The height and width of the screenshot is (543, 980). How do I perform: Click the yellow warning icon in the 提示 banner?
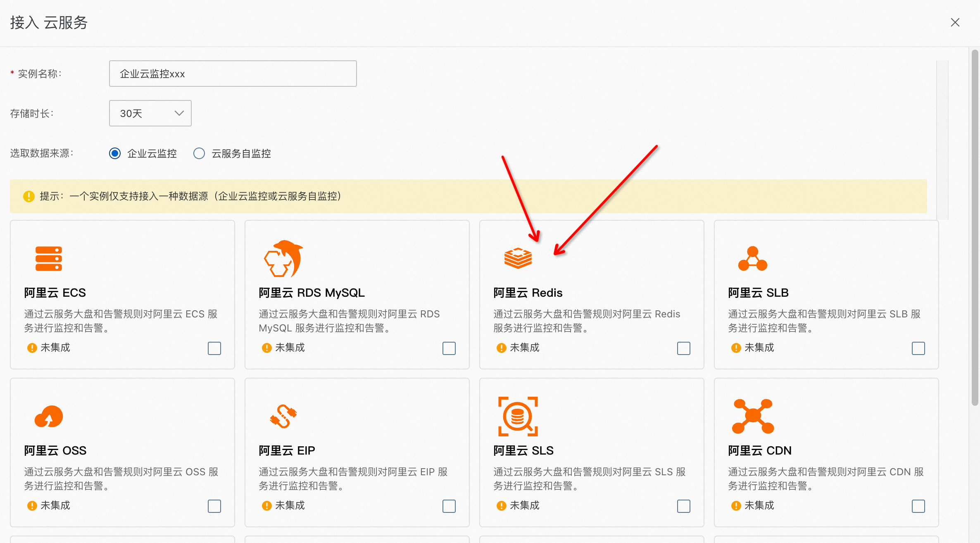[x=29, y=196]
